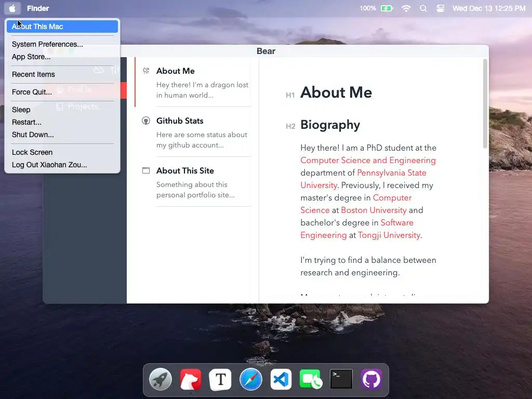Image resolution: width=532 pixels, height=399 pixels.
Task: Open the Apple menu icon
Action: point(12,8)
